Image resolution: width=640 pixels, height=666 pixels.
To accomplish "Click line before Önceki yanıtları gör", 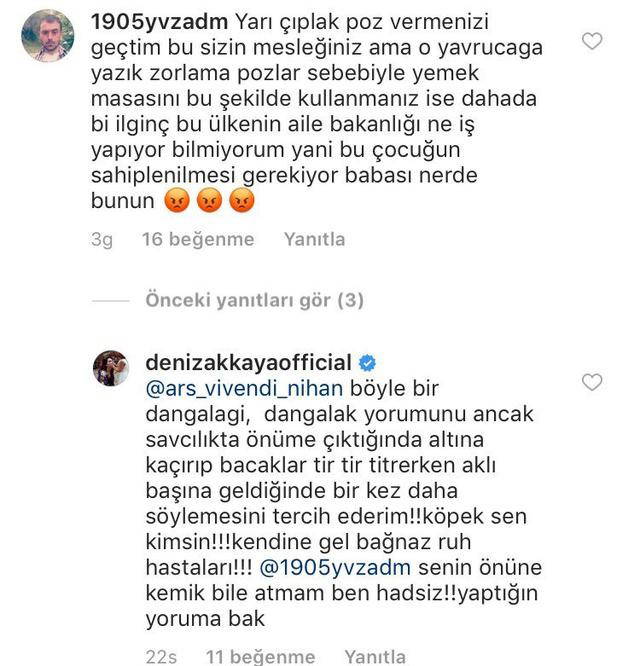I will (x=110, y=301).
